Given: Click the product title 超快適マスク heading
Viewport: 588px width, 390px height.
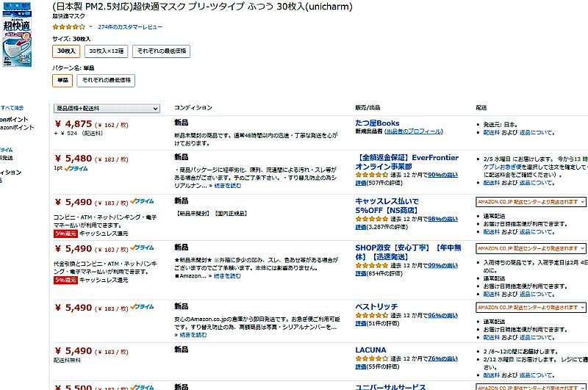Looking at the screenshot, I should (203, 7).
